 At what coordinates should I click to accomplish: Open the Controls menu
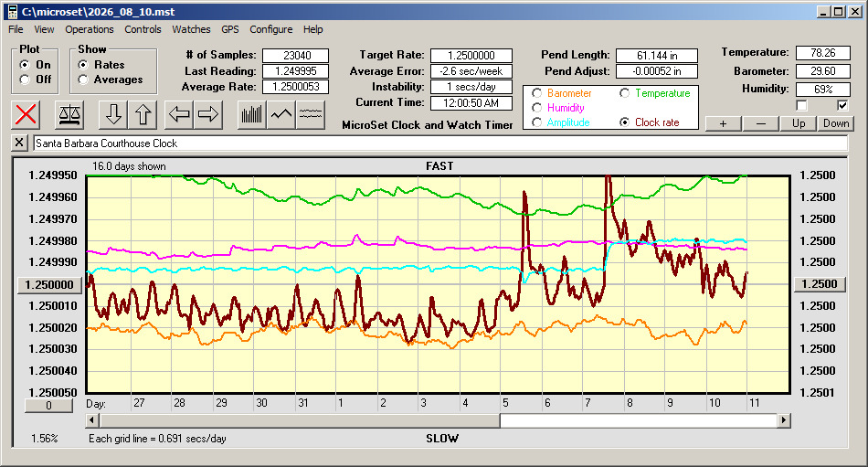coord(143,29)
